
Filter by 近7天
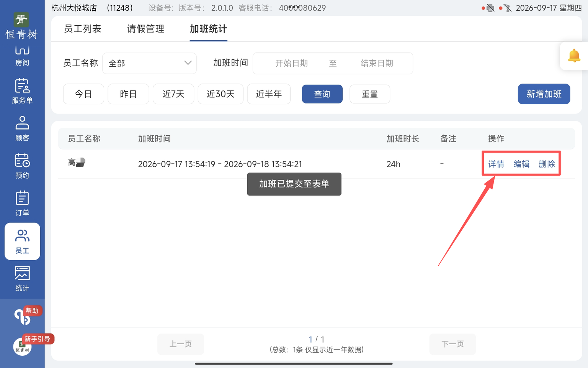173,94
